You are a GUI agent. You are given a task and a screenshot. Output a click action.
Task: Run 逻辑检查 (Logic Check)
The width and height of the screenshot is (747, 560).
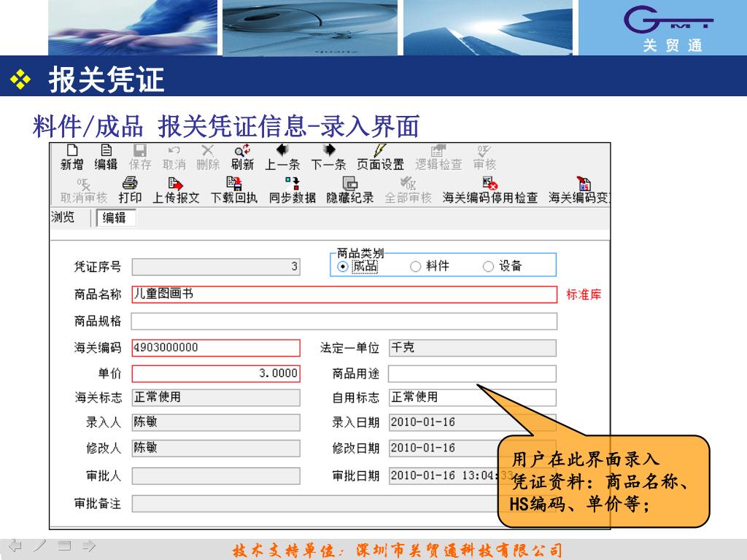coord(438,157)
